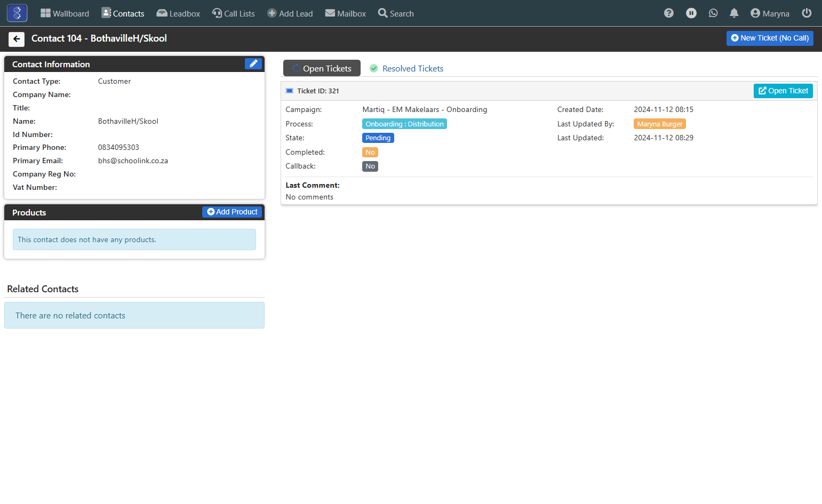Click the Completed No badge
822x504 pixels.
[370, 152]
